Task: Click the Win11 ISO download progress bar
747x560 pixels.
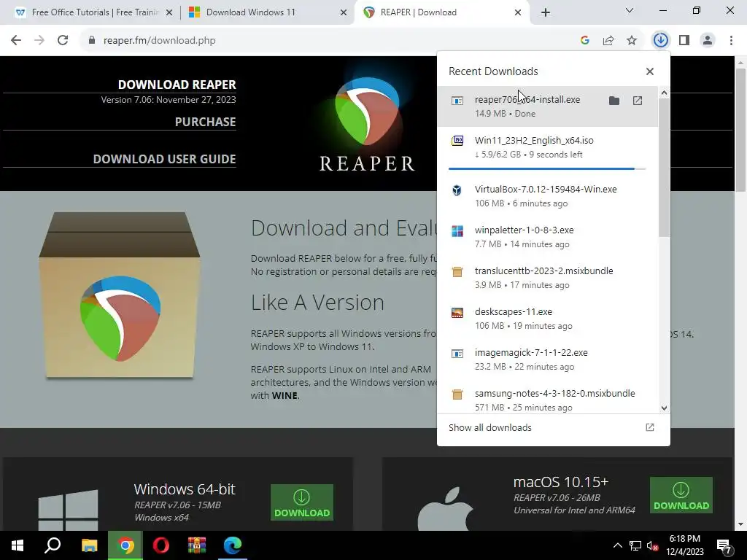Action: pyautogui.click(x=547, y=168)
